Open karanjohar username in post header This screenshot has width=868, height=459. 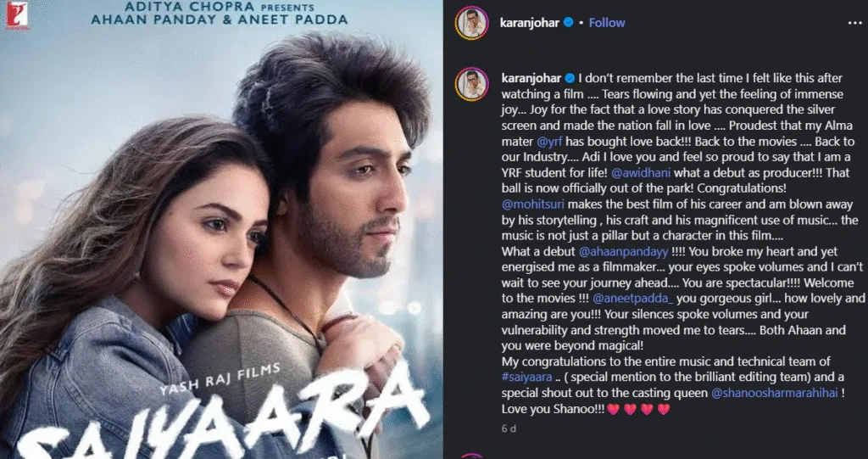[x=530, y=23]
